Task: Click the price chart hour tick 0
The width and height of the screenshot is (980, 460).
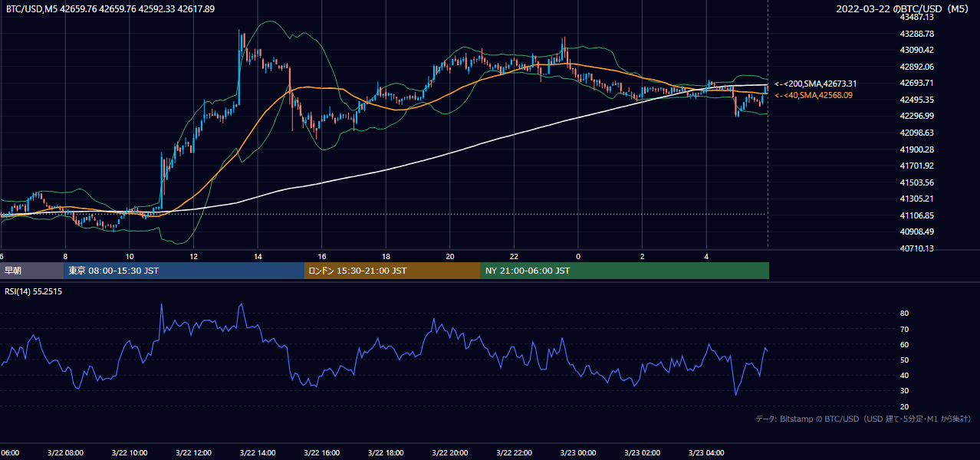Action: (x=578, y=257)
